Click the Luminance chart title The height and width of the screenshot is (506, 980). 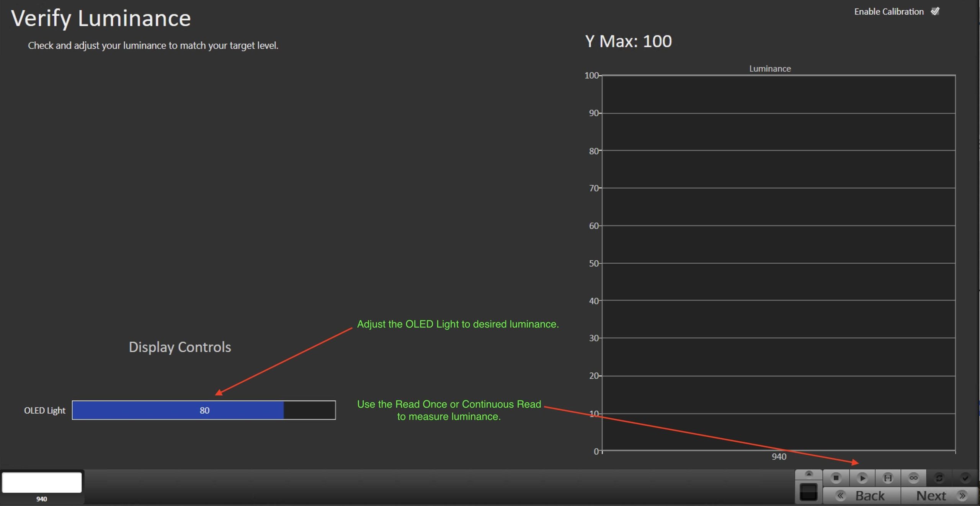click(770, 69)
